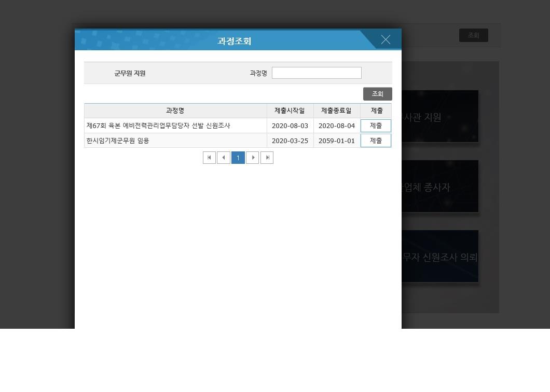The image size is (550, 392).
Task: Click 제출 for the 한시임기제군무원 임용 row
Action: (x=376, y=141)
